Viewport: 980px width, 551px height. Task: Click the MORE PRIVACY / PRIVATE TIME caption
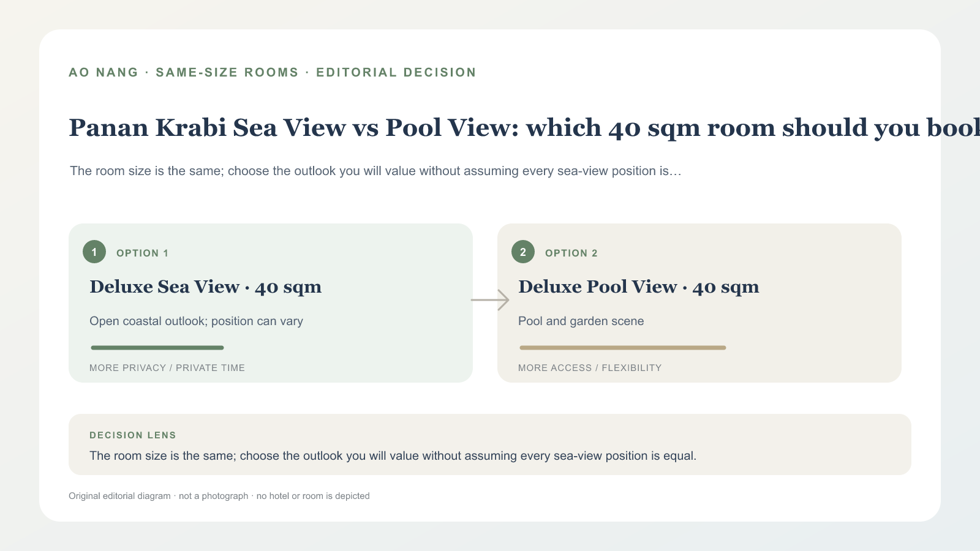tap(167, 368)
